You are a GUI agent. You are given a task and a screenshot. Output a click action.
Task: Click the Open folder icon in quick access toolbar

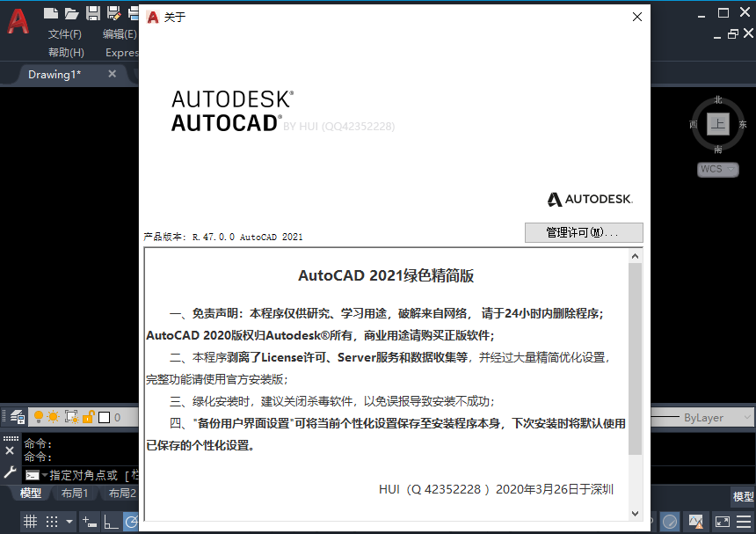click(x=72, y=13)
